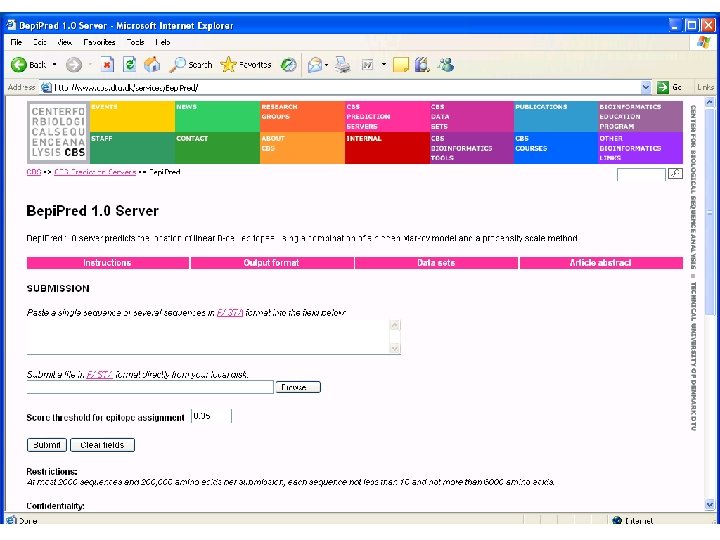Switch to the Data sets tab
This screenshot has height=540, width=720.
click(436, 263)
